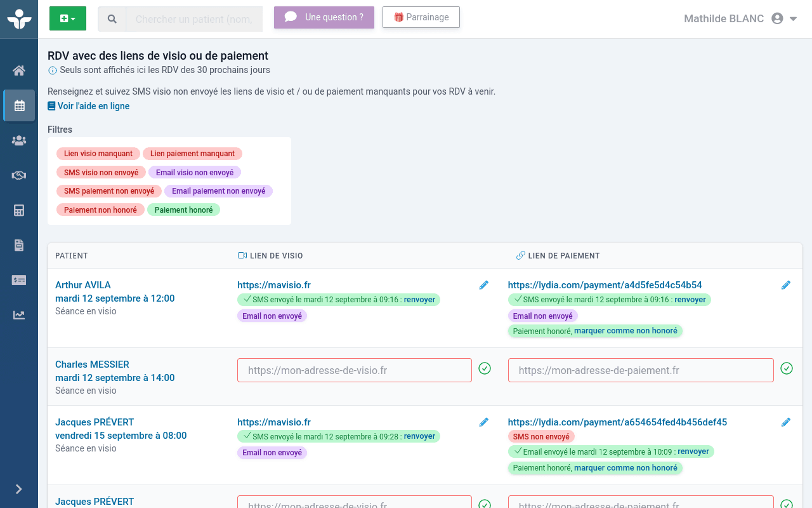Open the payment card sidebar icon

(19, 280)
